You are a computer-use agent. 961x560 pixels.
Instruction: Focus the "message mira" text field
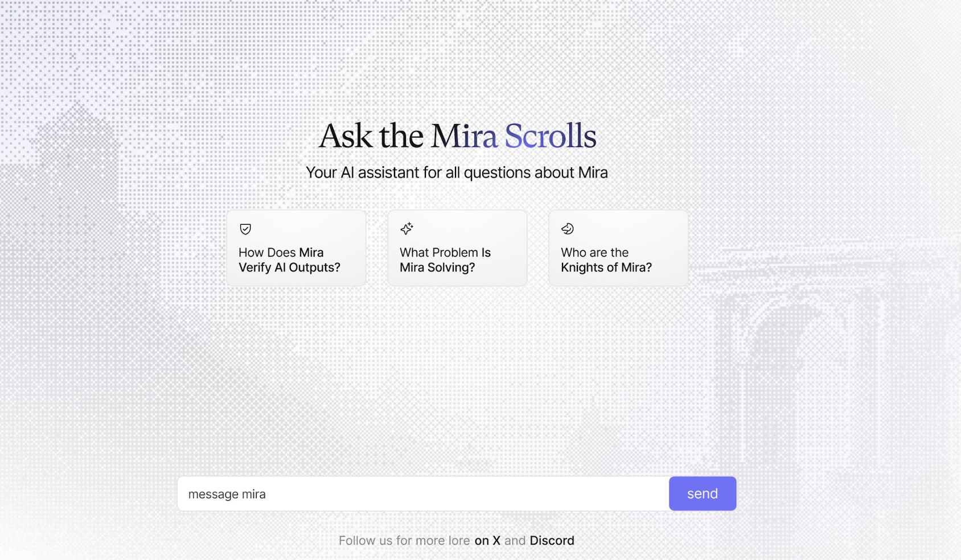tap(422, 494)
